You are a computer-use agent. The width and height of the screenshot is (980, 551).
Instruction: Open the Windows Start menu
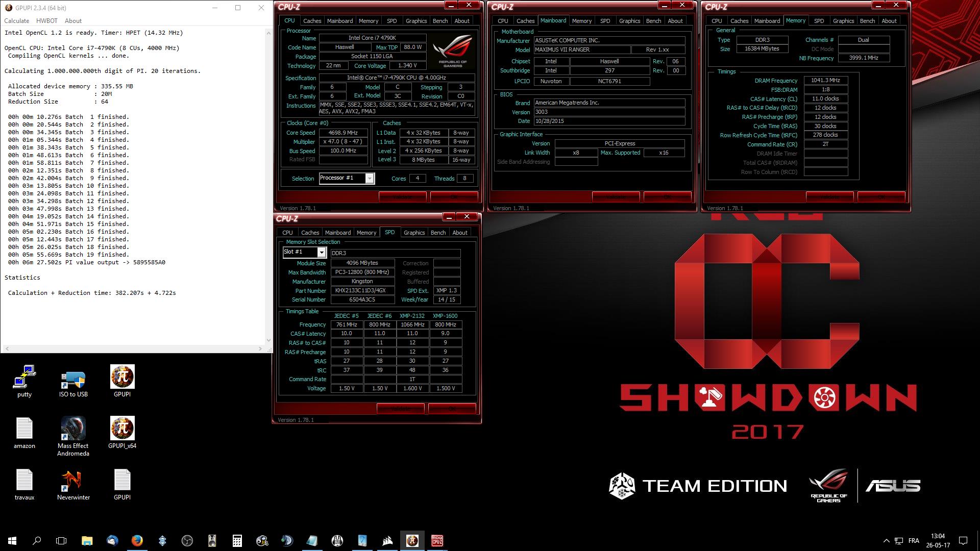(12, 540)
